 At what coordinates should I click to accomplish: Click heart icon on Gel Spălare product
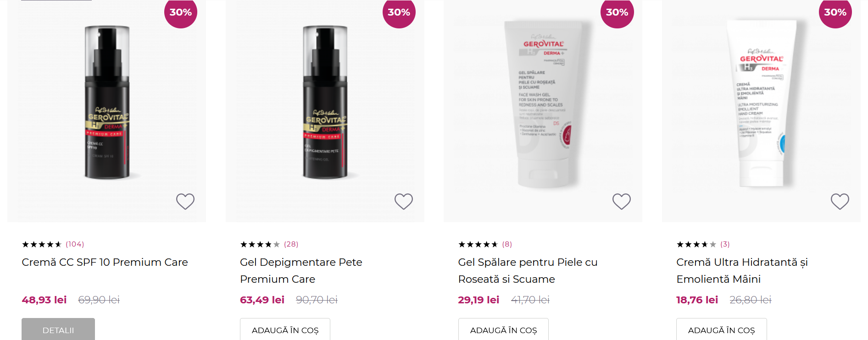click(x=622, y=201)
